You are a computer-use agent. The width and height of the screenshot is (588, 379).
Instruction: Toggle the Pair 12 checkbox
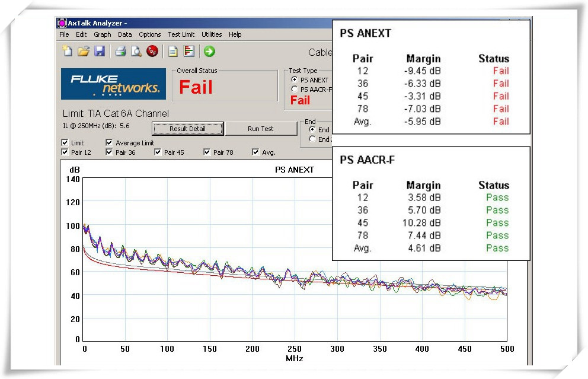[65, 152]
